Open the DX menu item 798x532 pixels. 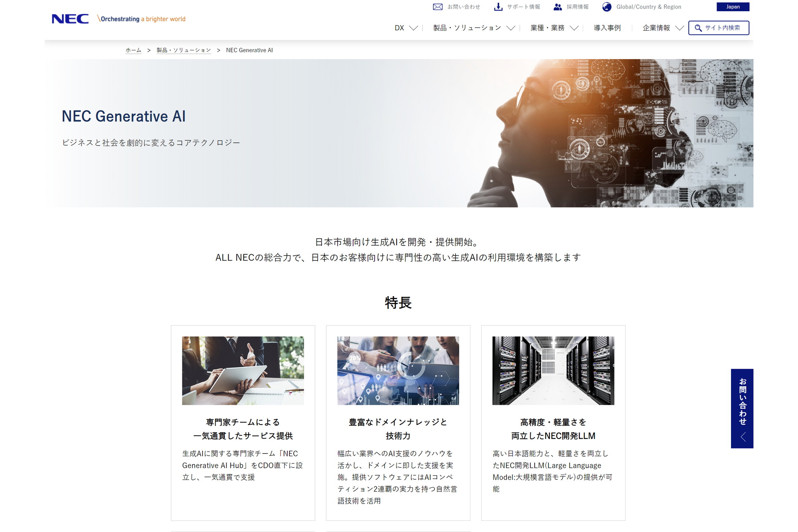(399, 28)
